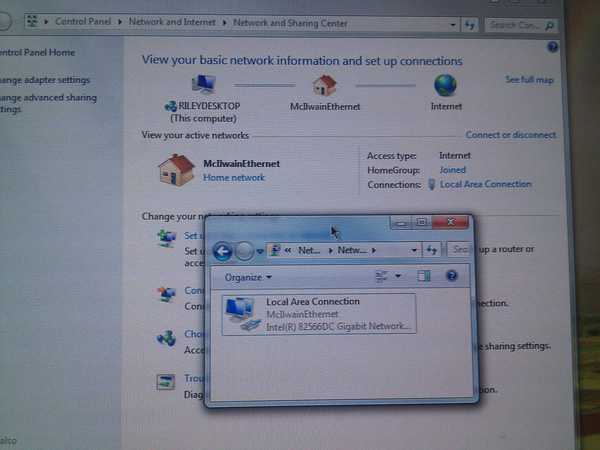600x450 pixels.
Task: Go back in Network Connections window
Action: point(223,251)
